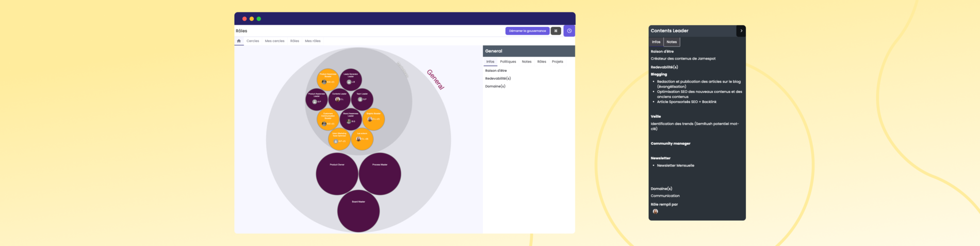Viewport: 980px width, 246px height.
Task: Select Rôles tab in General panel
Action: pyautogui.click(x=542, y=62)
